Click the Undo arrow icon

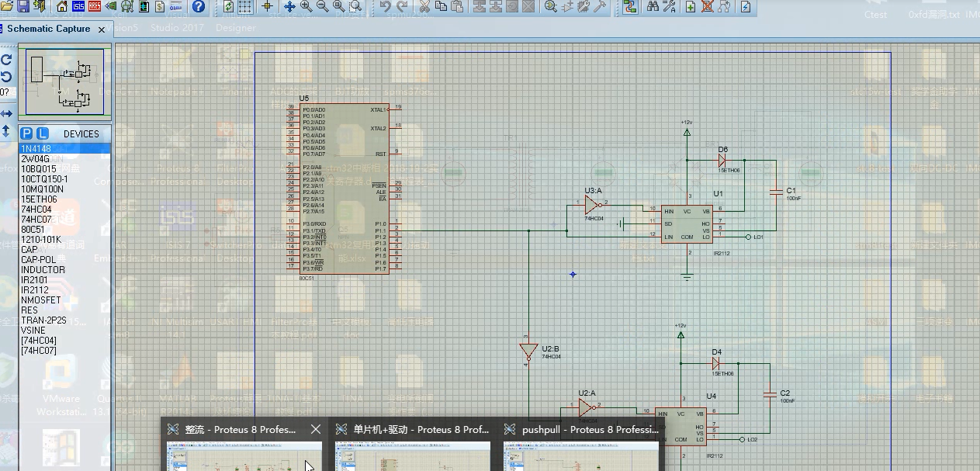click(386, 6)
